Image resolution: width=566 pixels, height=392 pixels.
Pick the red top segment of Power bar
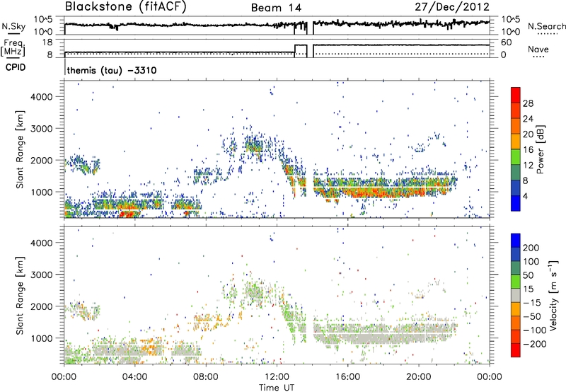coord(516,95)
